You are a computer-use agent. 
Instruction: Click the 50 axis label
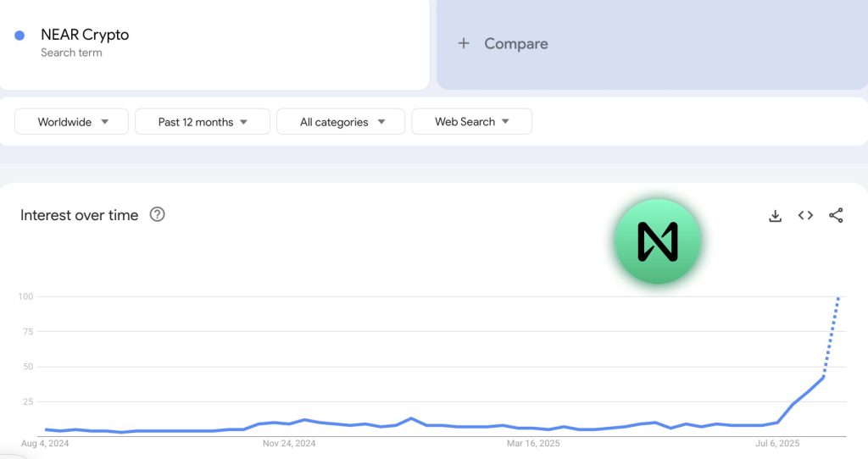tap(28, 367)
